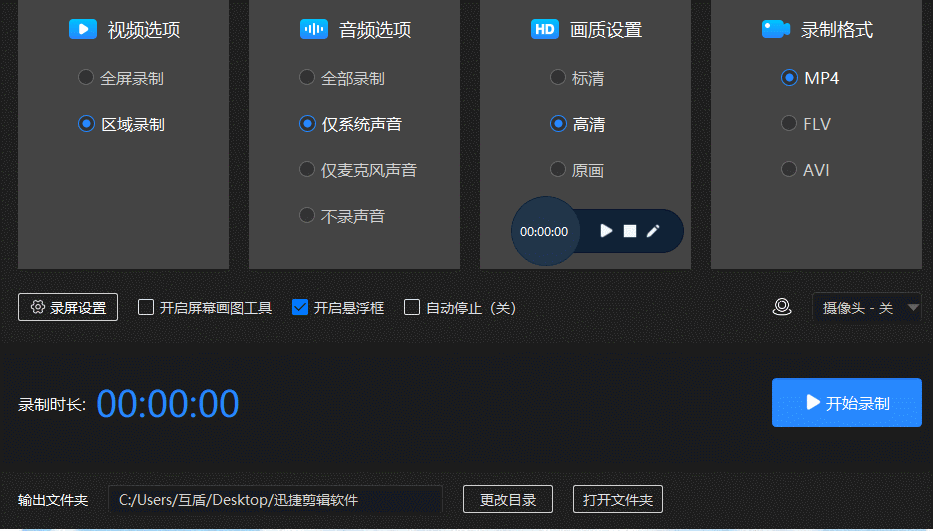Select 不录声音 no audio option
Image resolution: width=933 pixels, height=531 pixels.
[x=307, y=215]
